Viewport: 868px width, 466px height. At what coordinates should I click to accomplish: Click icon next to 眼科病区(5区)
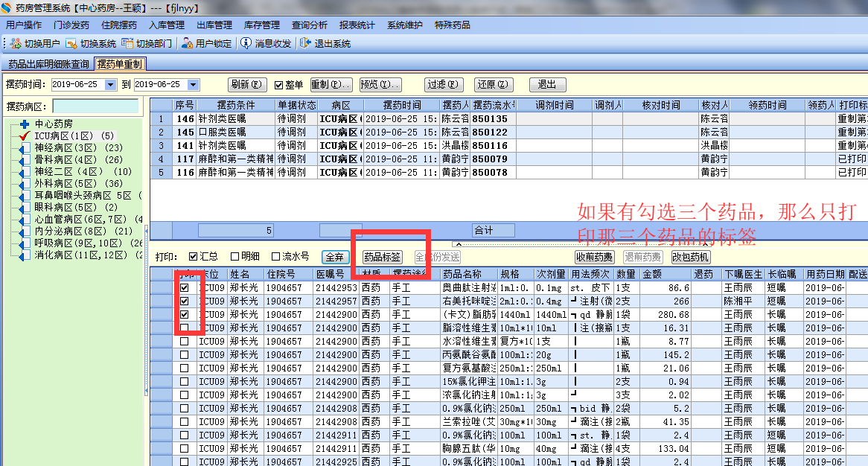point(25,208)
